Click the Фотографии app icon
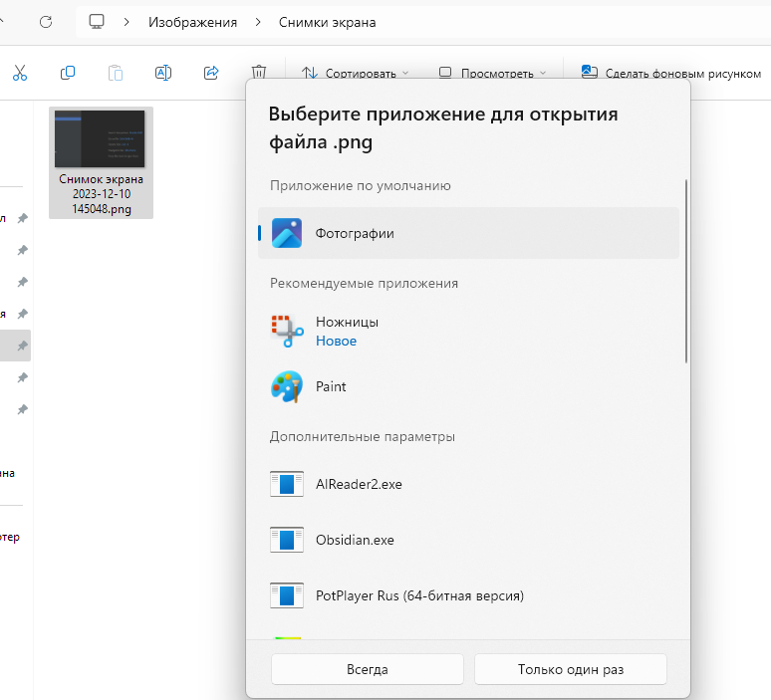 (287, 233)
